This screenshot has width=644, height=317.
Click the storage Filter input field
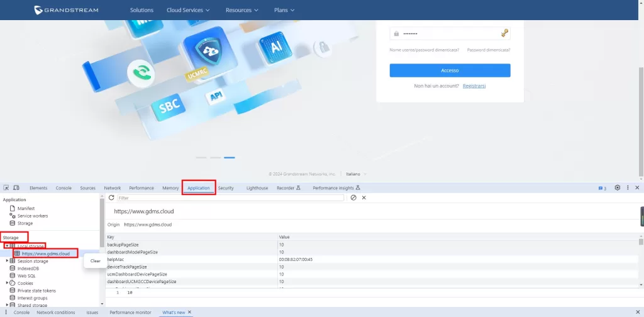tap(230, 197)
